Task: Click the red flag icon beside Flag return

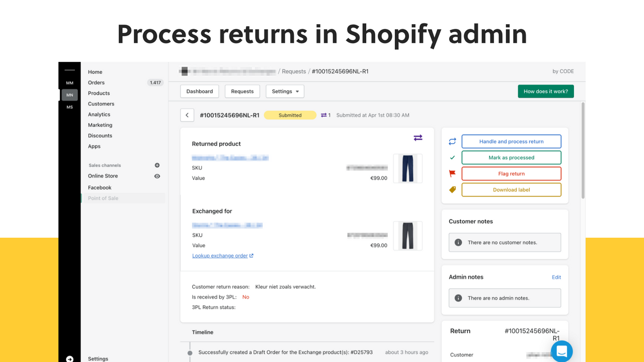Action: (x=452, y=173)
